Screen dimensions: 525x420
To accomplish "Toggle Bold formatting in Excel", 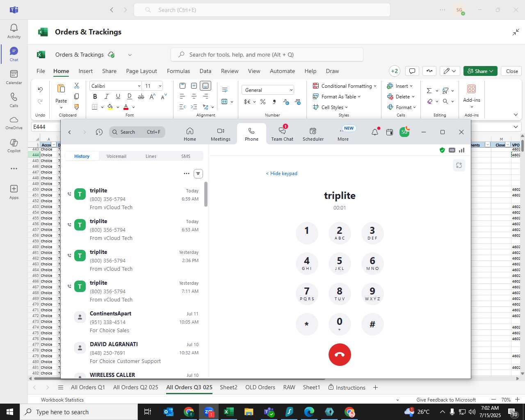I will coord(95,96).
